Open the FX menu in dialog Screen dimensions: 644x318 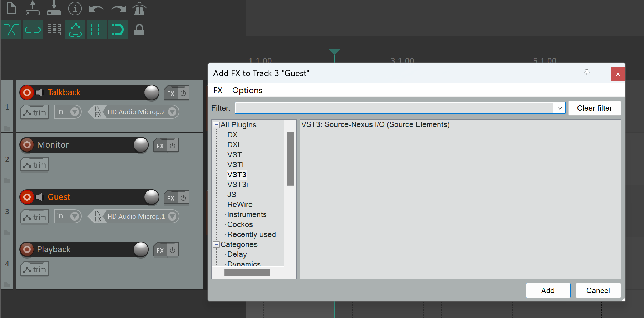click(218, 90)
